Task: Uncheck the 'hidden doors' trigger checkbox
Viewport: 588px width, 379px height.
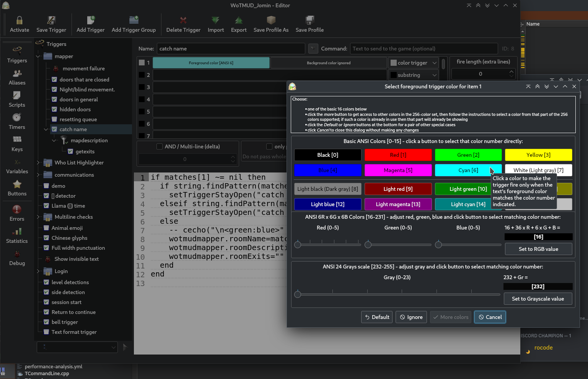Action: coord(54,109)
